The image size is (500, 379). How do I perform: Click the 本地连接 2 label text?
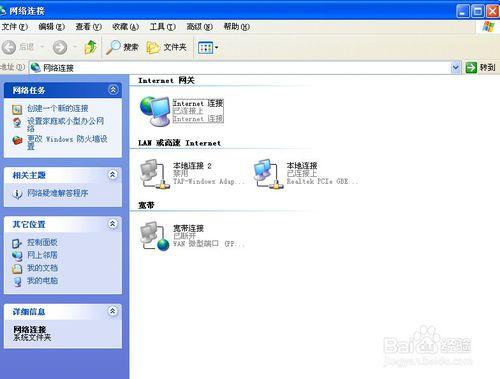192,166
